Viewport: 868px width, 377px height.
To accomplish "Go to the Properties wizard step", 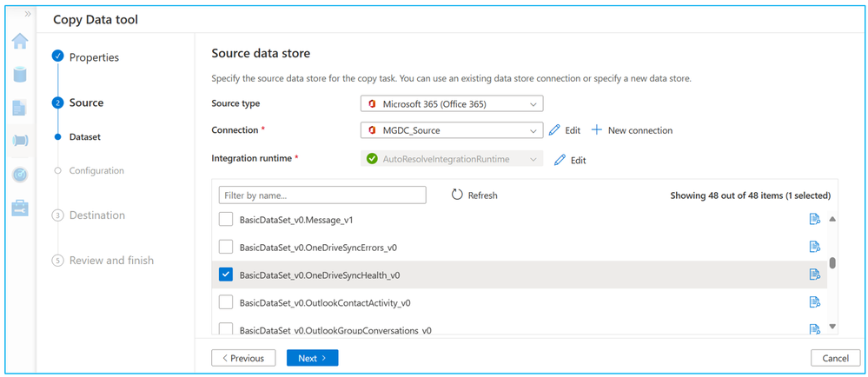I will point(94,57).
